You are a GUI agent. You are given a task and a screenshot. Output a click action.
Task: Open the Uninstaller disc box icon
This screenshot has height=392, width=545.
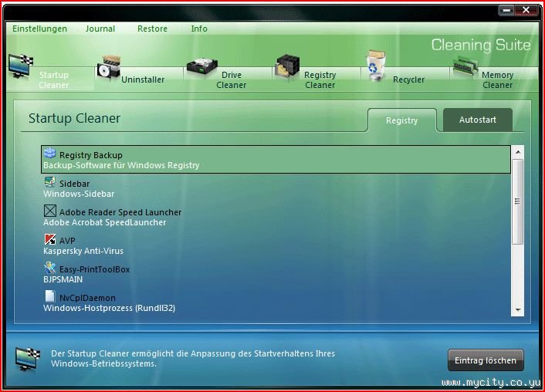tap(109, 67)
